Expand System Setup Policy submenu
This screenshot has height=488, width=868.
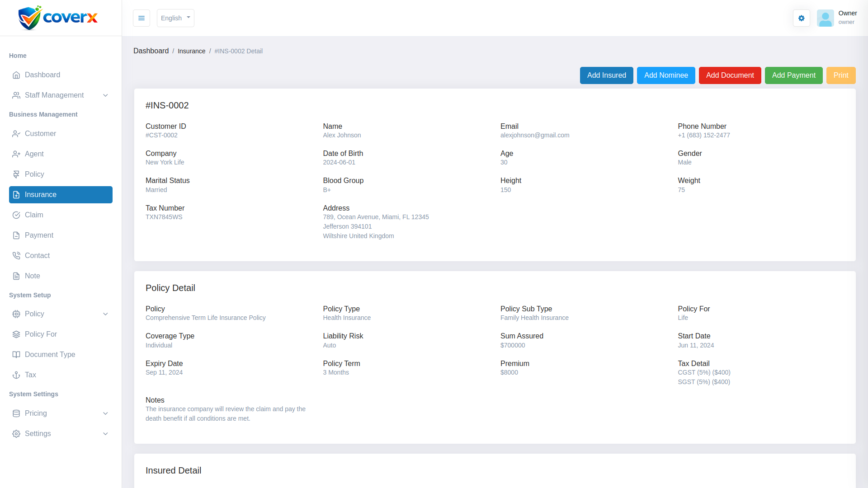tap(105, 314)
